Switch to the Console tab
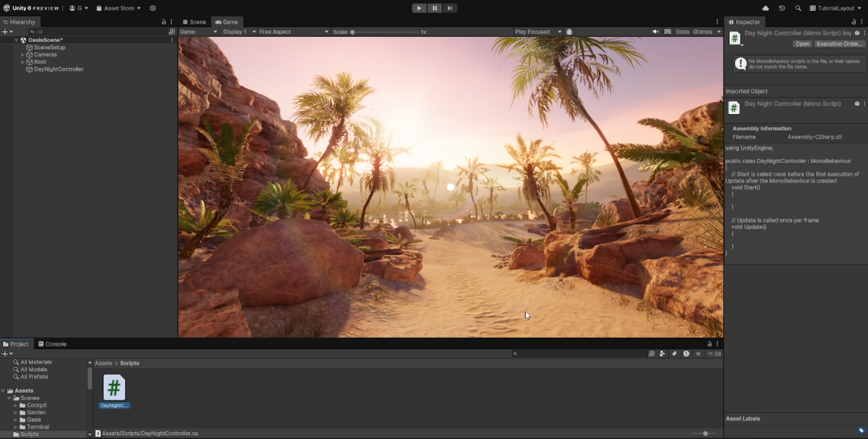 pos(52,344)
